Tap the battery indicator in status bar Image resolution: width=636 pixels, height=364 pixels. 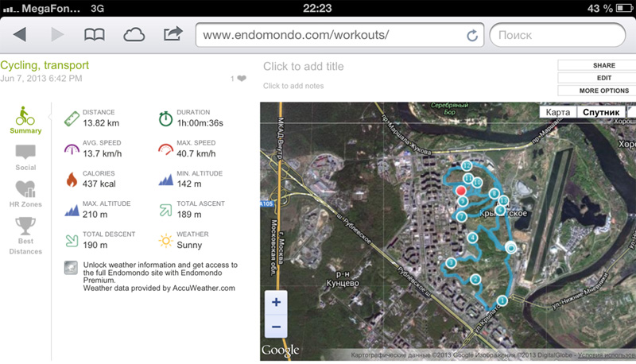tap(624, 8)
